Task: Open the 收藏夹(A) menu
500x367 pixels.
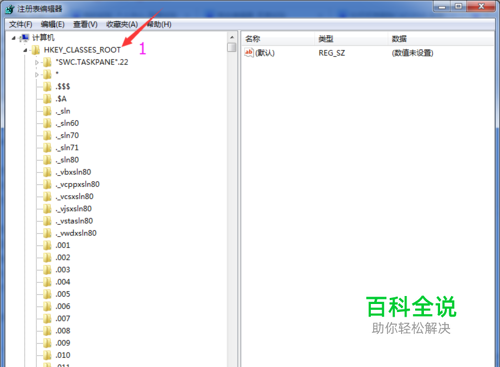Action: [x=122, y=24]
